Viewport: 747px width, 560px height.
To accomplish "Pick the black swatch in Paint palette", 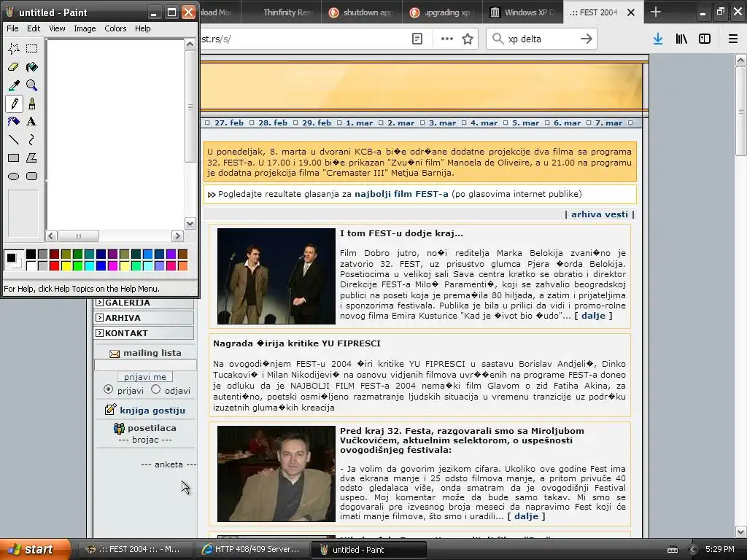I will tap(31, 254).
